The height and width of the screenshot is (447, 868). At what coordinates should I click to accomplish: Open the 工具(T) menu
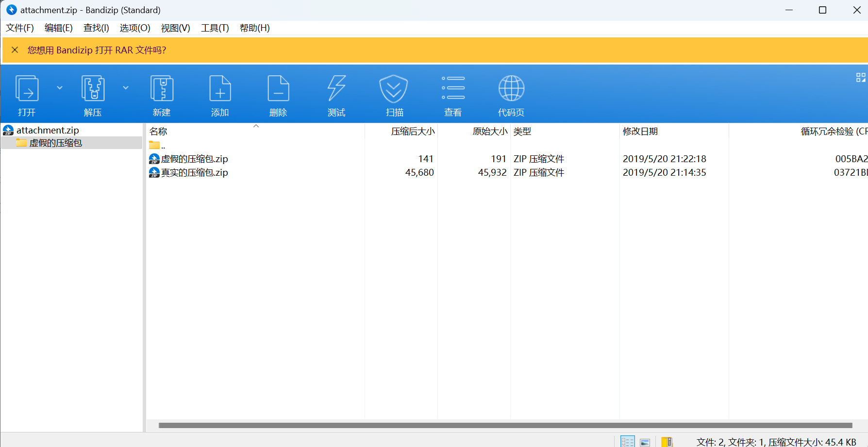point(215,28)
